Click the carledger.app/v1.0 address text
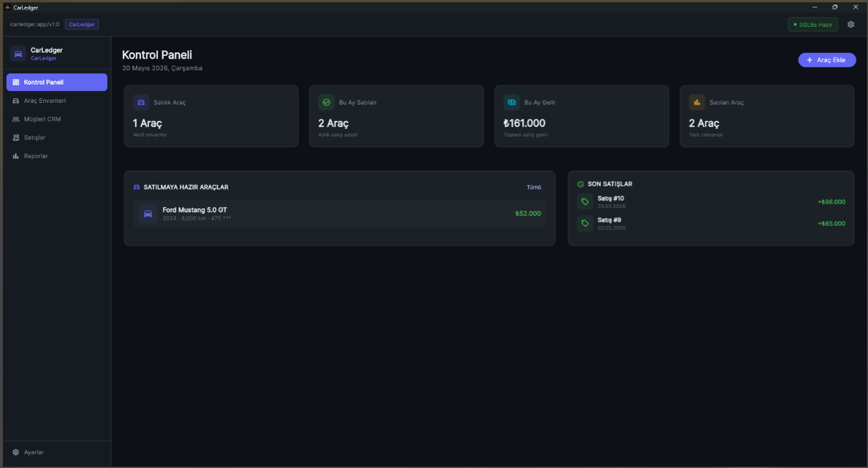 coord(35,24)
